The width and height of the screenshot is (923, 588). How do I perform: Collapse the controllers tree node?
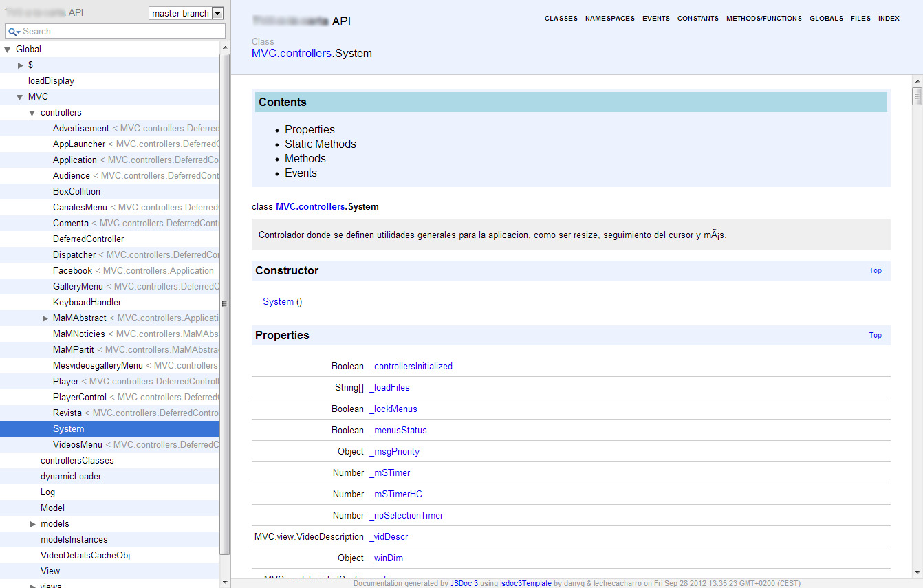32,113
